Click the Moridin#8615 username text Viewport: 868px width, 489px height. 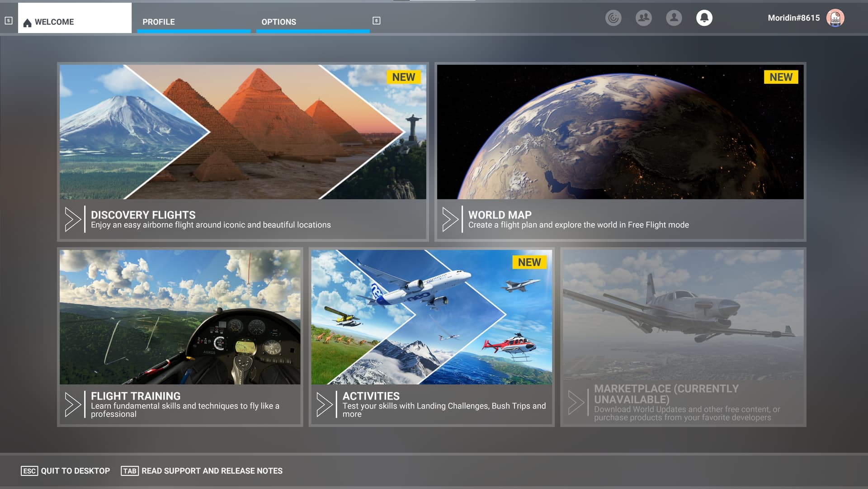click(x=793, y=18)
